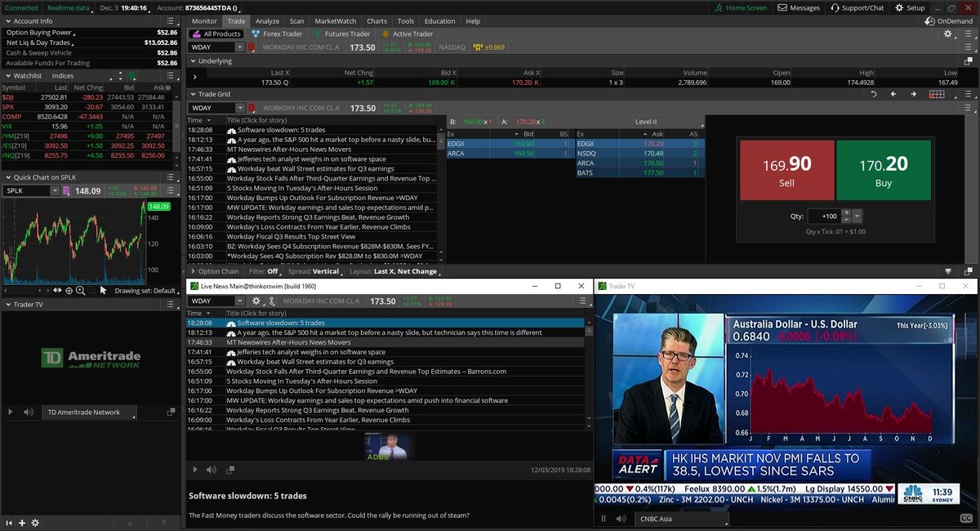This screenshot has width=980, height=531.
Task: Open the Messages envelope icon
Action: click(782, 7)
